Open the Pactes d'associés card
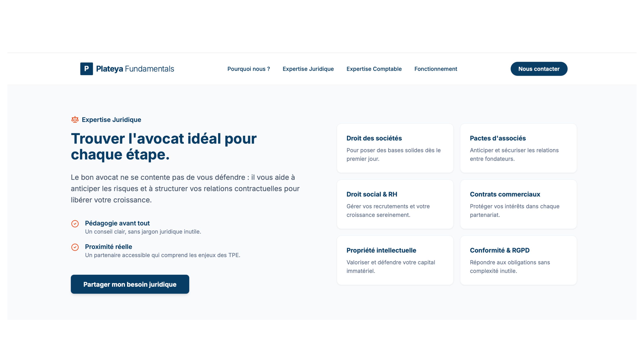The height and width of the screenshot is (362, 644). 518,148
